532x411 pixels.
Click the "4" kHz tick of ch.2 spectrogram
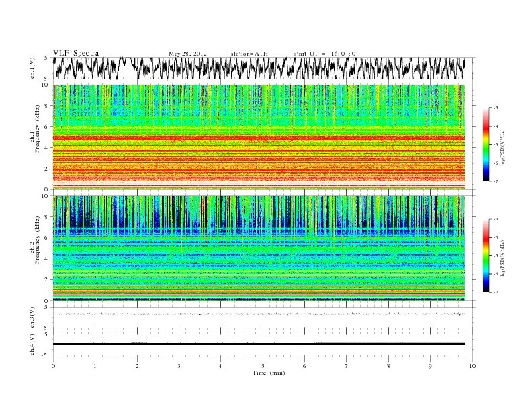click(x=47, y=259)
